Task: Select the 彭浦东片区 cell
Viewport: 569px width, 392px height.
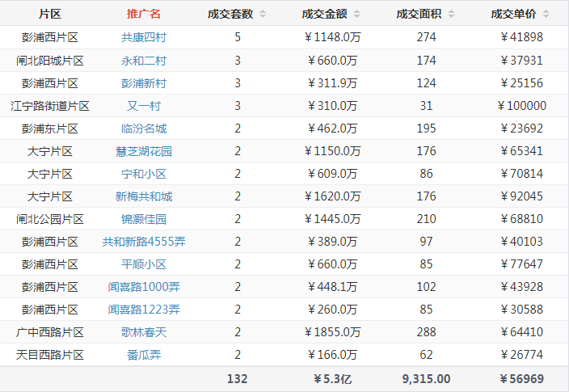Action: pos(50,129)
